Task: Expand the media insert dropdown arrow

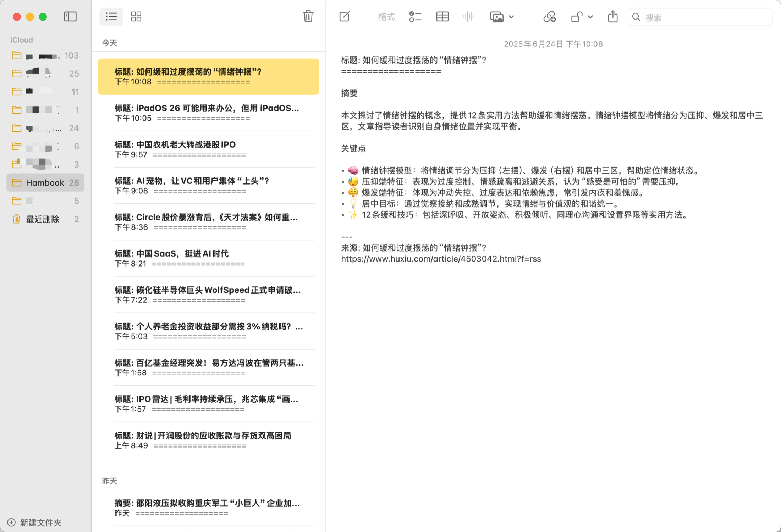Action: tap(511, 17)
